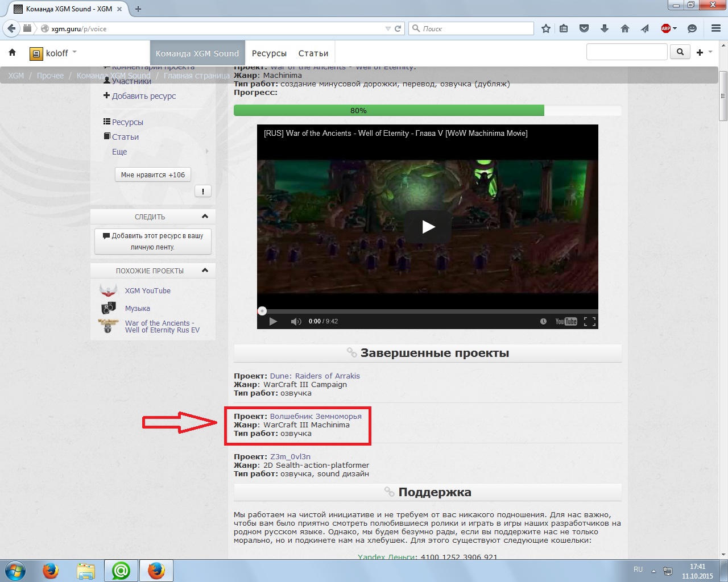The height and width of the screenshot is (582, 728).
Task: Save the page to Pocket
Action: coord(584,28)
